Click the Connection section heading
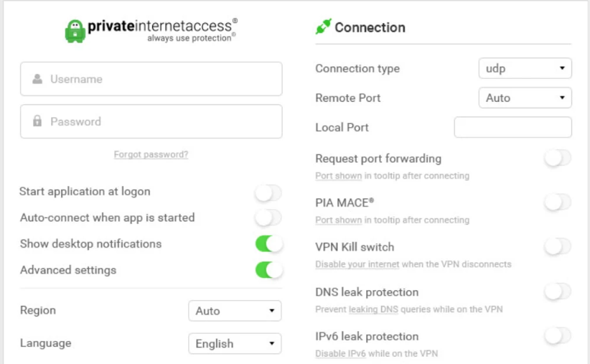This screenshot has width=590, height=364. (x=370, y=27)
